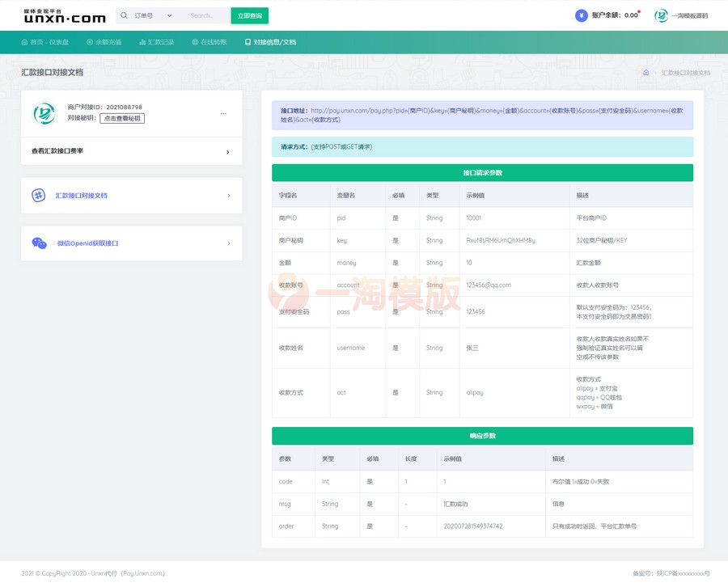
Task: Open the three-dot menu on profile card
Action: (x=223, y=113)
